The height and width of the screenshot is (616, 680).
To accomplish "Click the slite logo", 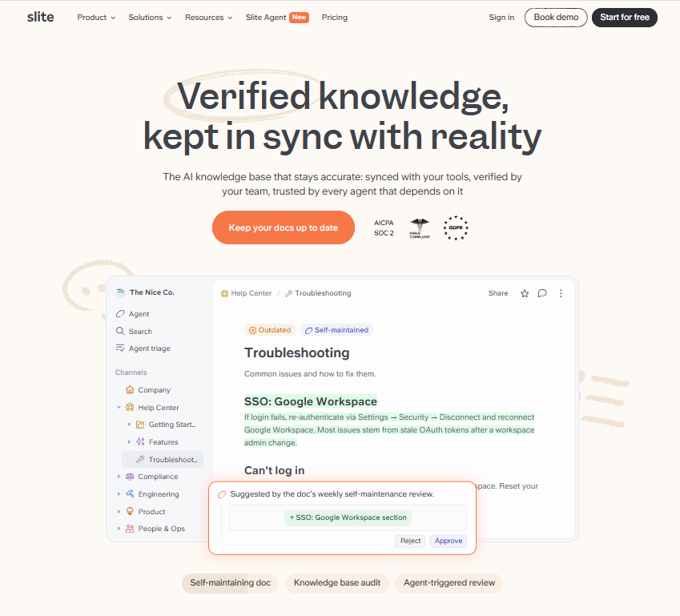I will [40, 17].
